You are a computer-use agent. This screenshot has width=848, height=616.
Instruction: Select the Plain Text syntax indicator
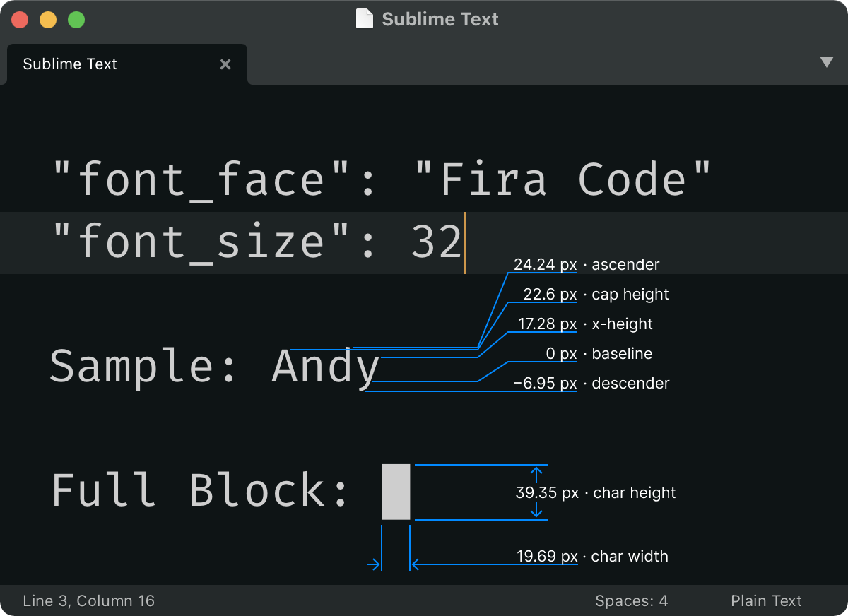click(x=766, y=600)
